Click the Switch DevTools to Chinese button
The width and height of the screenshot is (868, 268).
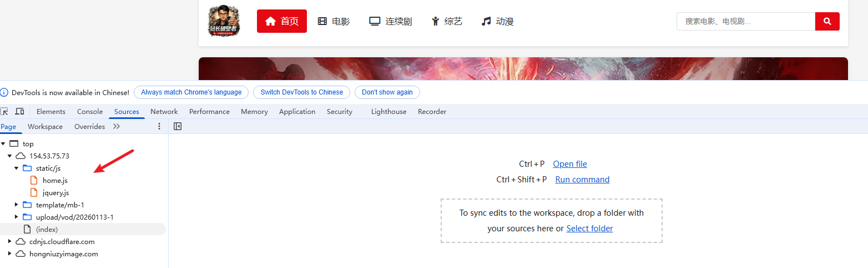tap(301, 92)
